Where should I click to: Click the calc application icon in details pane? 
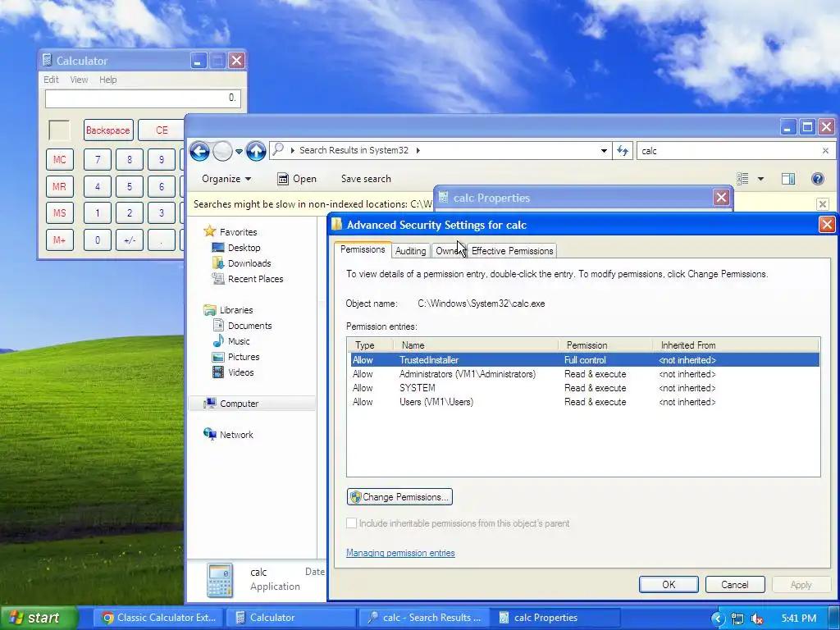pyautogui.click(x=220, y=580)
